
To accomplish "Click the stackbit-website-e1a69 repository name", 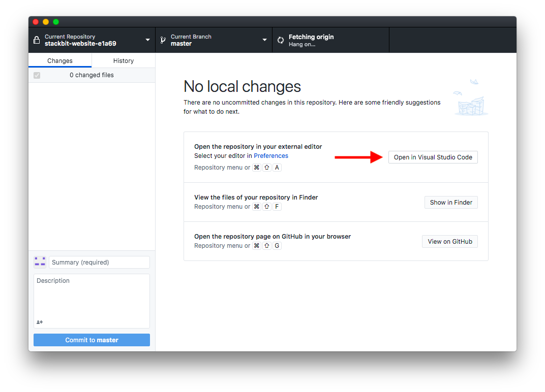I will coord(80,44).
